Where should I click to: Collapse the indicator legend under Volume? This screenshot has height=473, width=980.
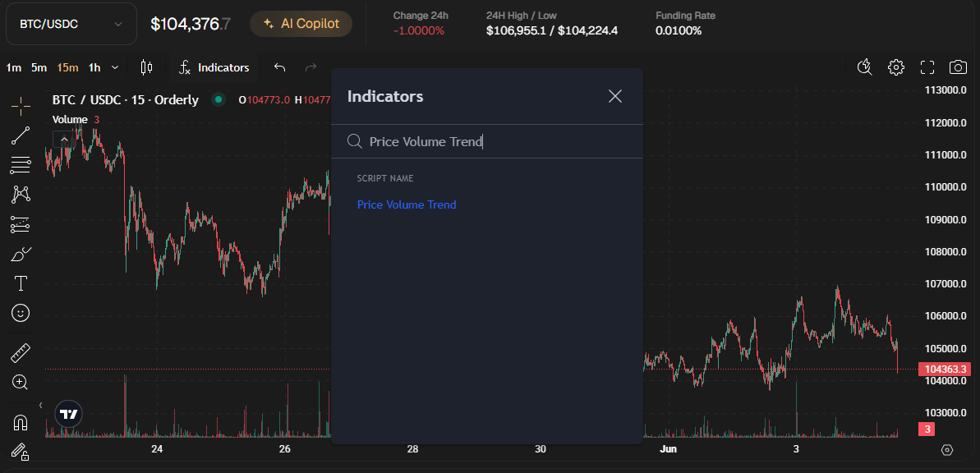click(64, 139)
